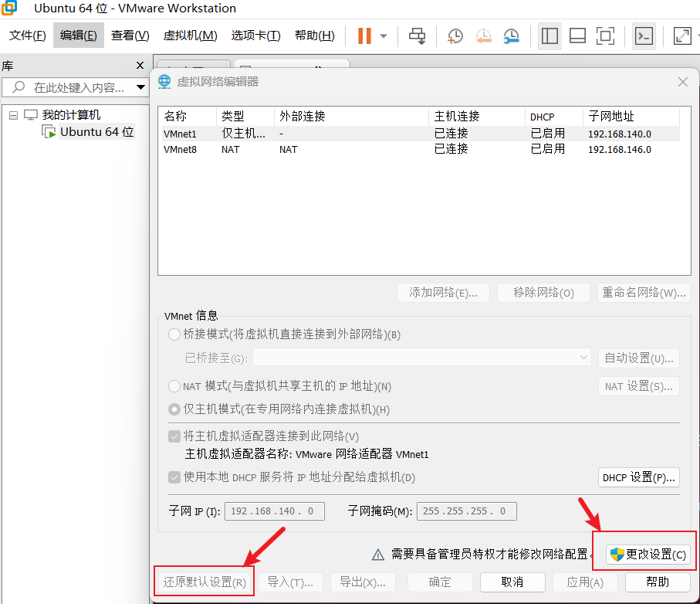Image resolution: width=700 pixels, height=604 pixels.
Task: Toggle the local DHCP service checkbox
Action: (174, 477)
